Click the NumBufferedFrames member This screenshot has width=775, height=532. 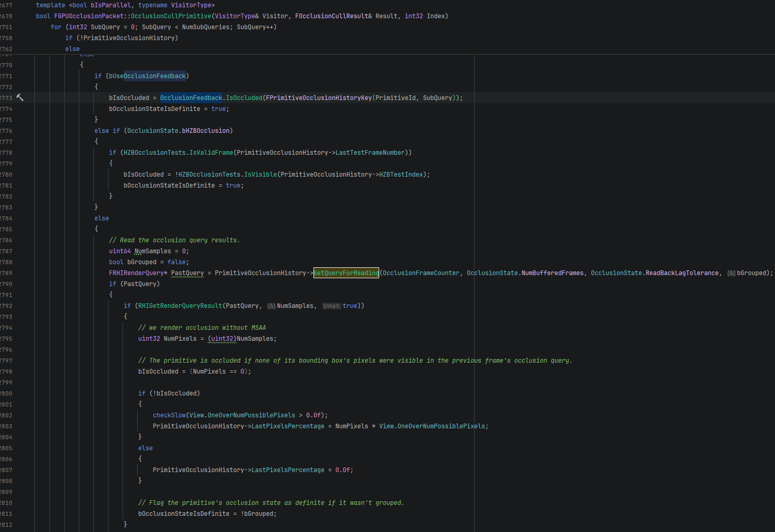click(552, 273)
